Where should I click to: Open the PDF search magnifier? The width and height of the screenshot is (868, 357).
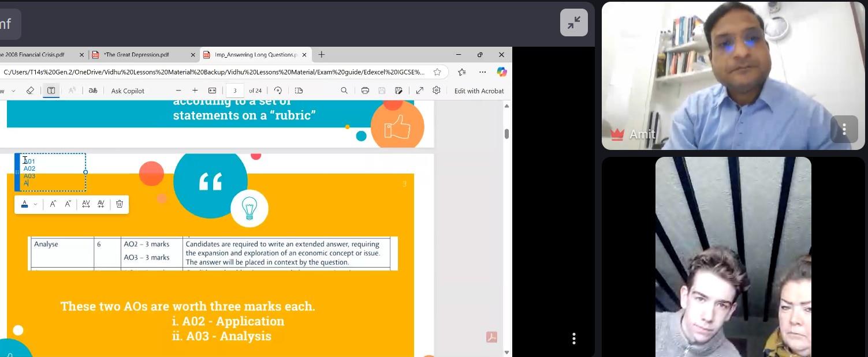point(344,91)
